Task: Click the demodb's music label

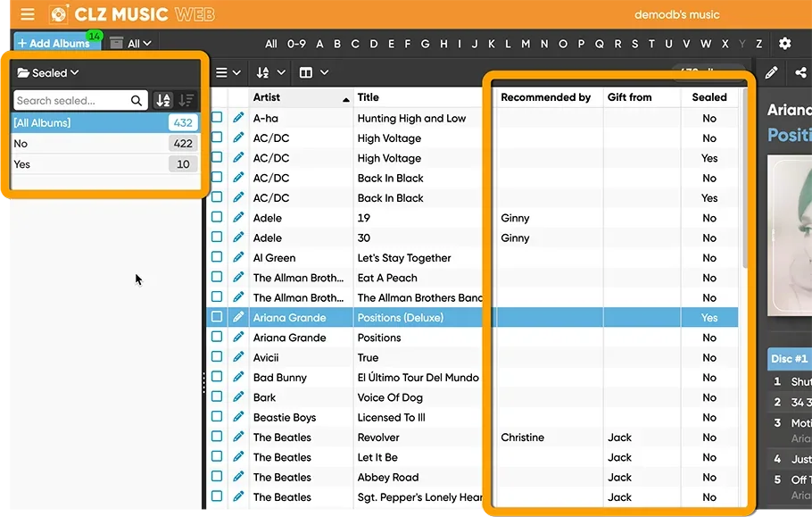Action: click(x=677, y=14)
